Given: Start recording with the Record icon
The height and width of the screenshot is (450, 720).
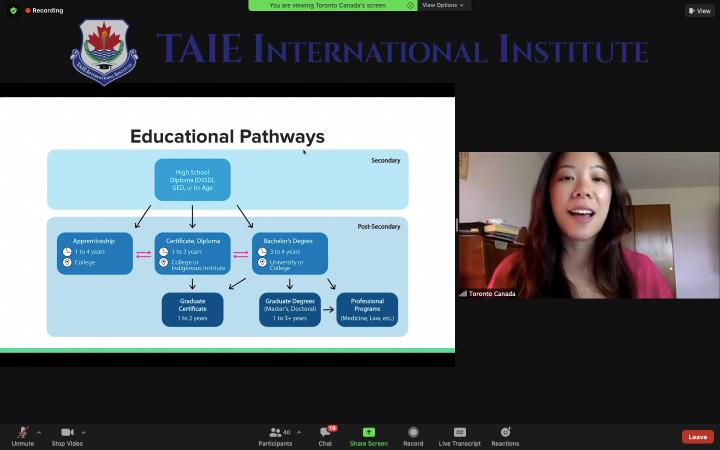Looking at the screenshot, I should 413,434.
